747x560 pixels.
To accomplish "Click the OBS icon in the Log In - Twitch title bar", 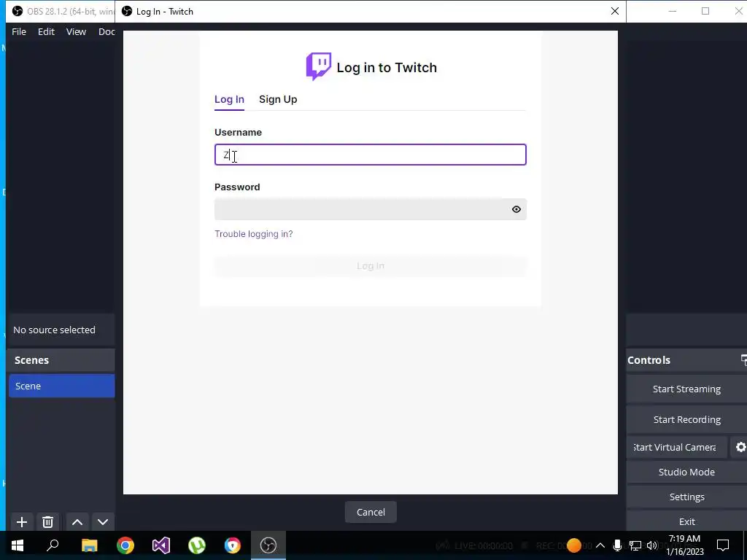I will (x=127, y=11).
